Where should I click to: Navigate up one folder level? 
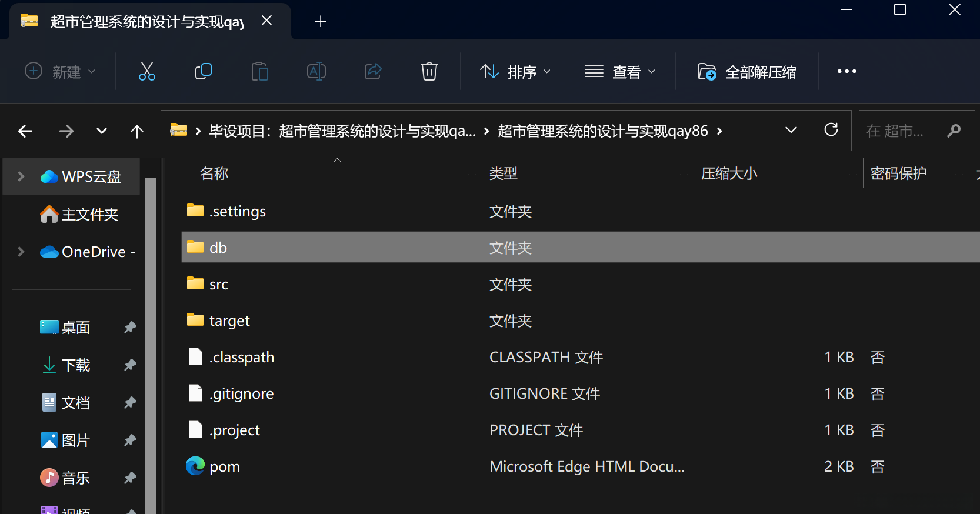136,131
